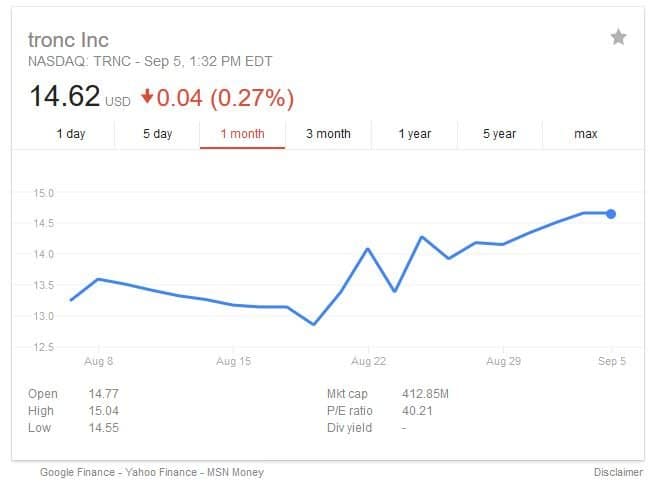Image resolution: width=655 pixels, height=488 pixels.
Task: Switch to the 5 day tab
Action: point(157,134)
